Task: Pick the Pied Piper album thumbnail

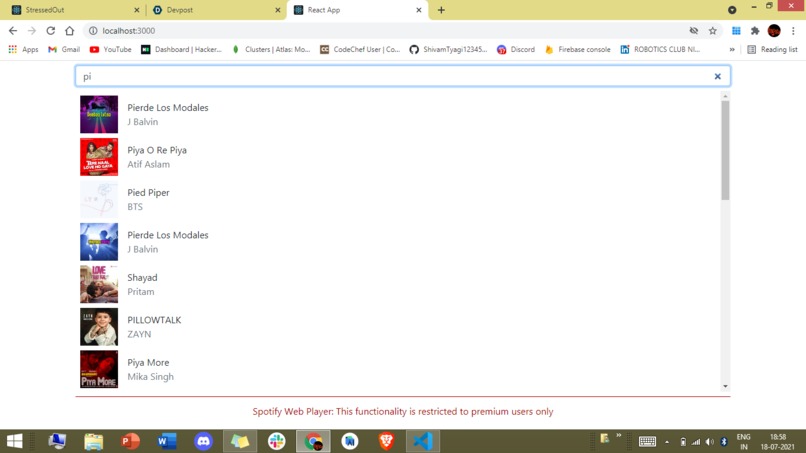Action: pyautogui.click(x=99, y=199)
